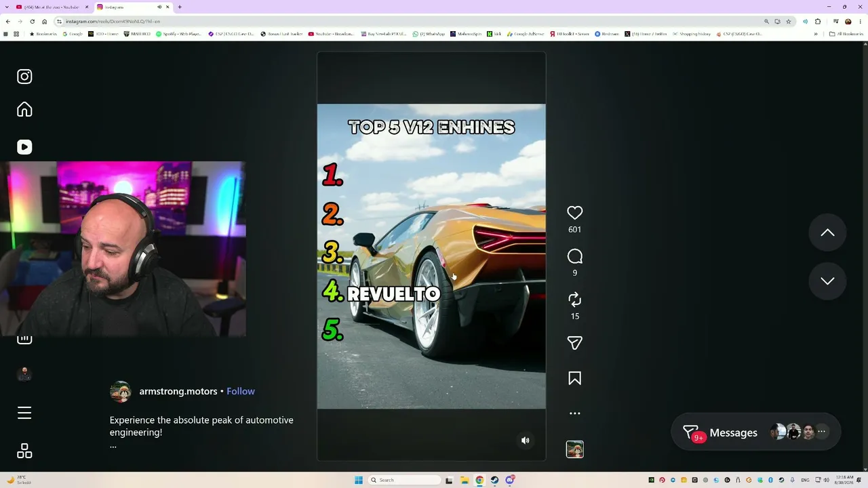Viewport: 868px width, 488px height.
Task: Open the reel audio thumbnail
Action: point(574,449)
